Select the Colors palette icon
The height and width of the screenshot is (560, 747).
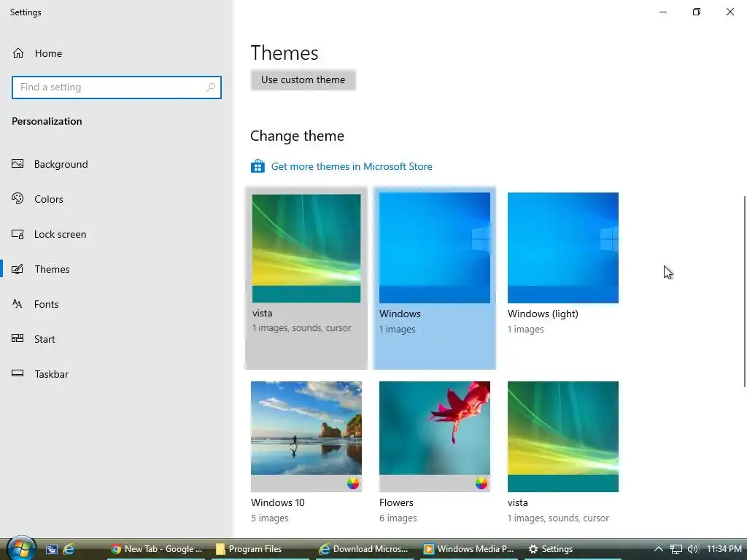[x=18, y=198]
